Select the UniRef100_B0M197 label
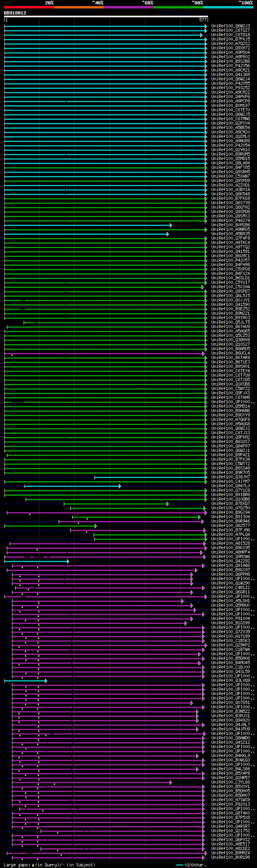The height and width of the screenshot is (868, 257). (x=230, y=105)
